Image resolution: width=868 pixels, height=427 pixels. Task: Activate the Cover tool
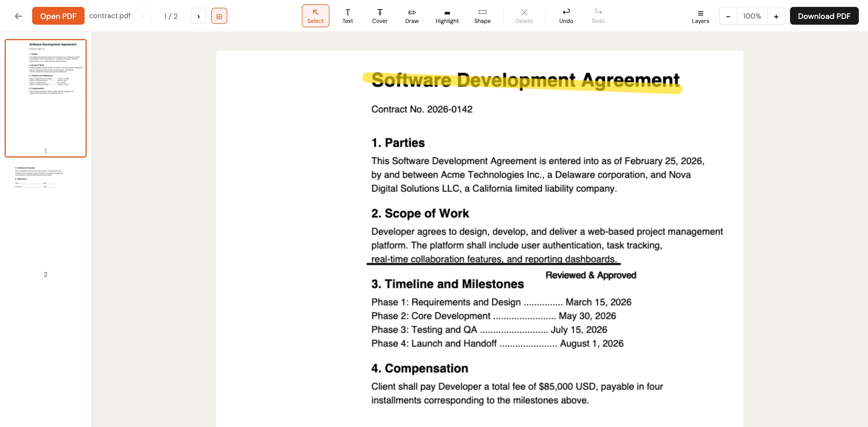point(380,15)
